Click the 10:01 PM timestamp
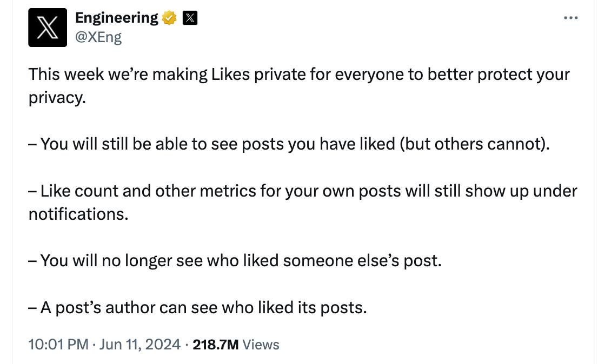 [x=58, y=345]
